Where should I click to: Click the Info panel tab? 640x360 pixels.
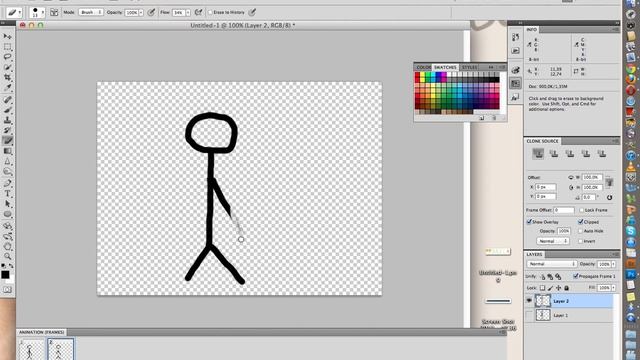pyautogui.click(x=531, y=30)
